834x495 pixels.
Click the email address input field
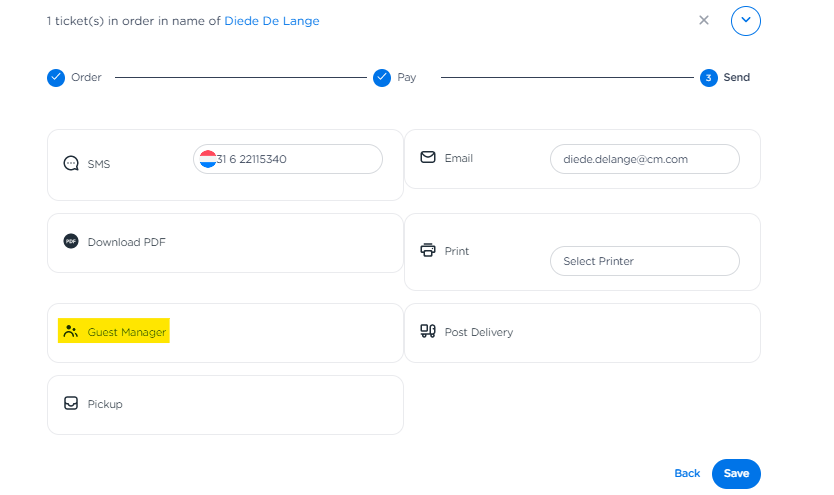pos(644,159)
